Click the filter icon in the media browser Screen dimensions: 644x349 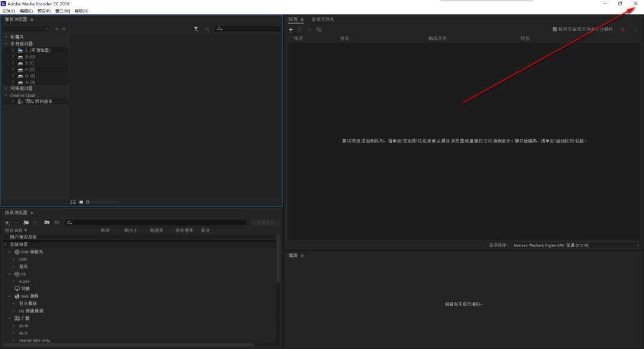tap(196, 29)
